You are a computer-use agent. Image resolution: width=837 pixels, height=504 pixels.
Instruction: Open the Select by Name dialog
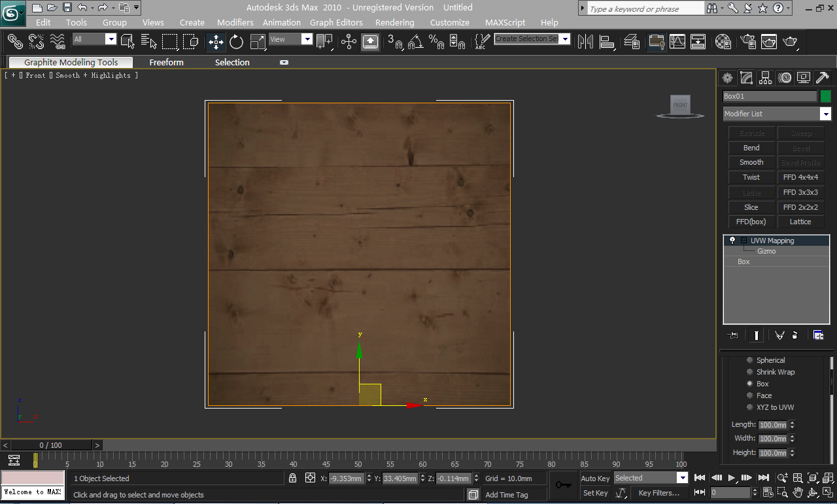[148, 41]
